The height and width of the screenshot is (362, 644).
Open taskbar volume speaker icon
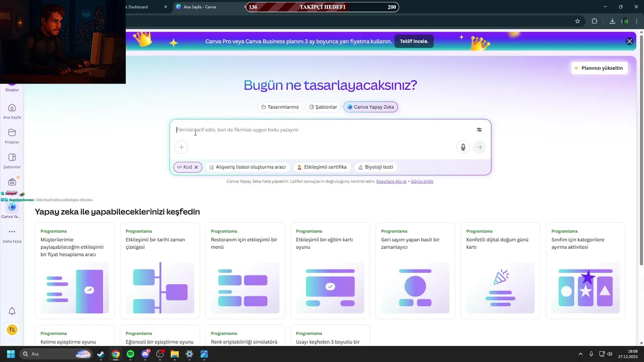[610, 354]
